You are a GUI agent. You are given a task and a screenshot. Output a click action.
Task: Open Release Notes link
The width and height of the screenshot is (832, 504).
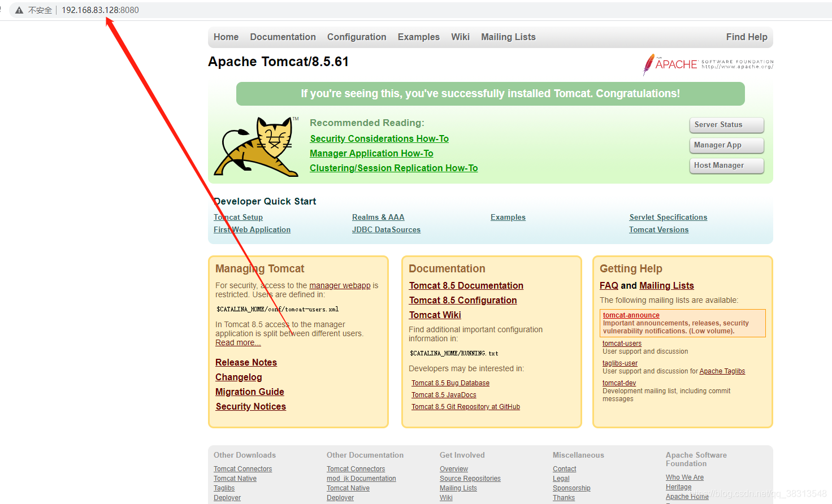246,363
